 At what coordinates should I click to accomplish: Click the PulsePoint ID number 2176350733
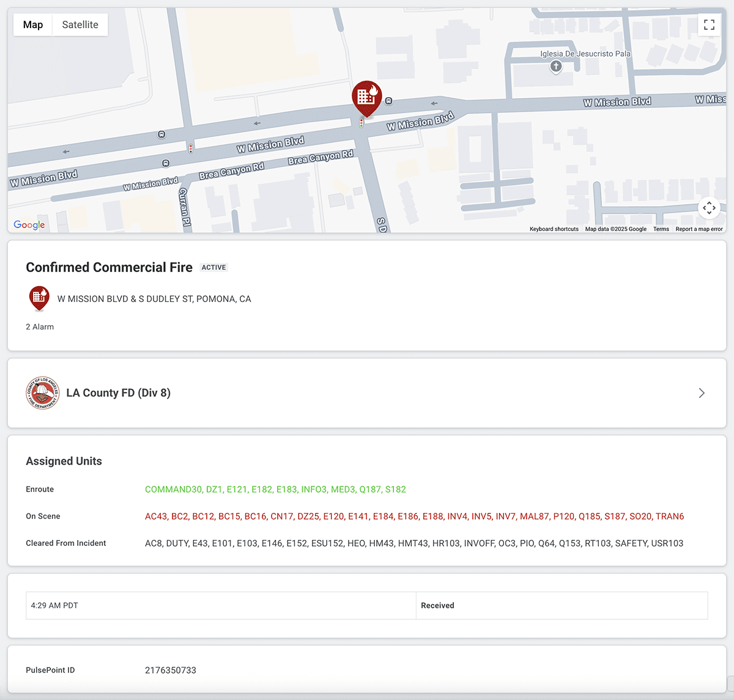click(171, 670)
